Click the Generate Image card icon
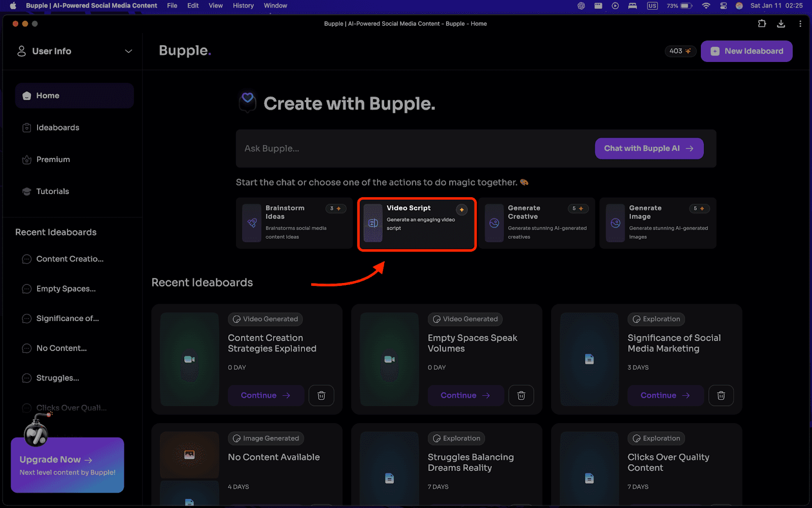812x508 pixels. [x=616, y=223]
